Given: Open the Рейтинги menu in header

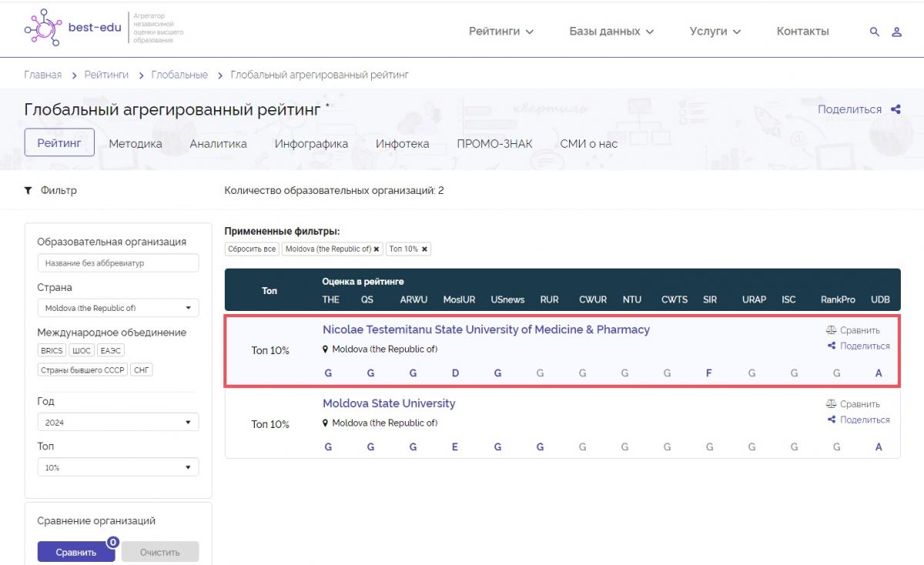Looking at the screenshot, I should (x=501, y=32).
